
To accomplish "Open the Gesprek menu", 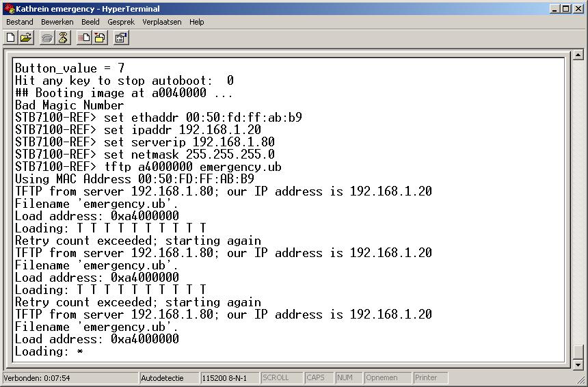I will [x=121, y=22].
